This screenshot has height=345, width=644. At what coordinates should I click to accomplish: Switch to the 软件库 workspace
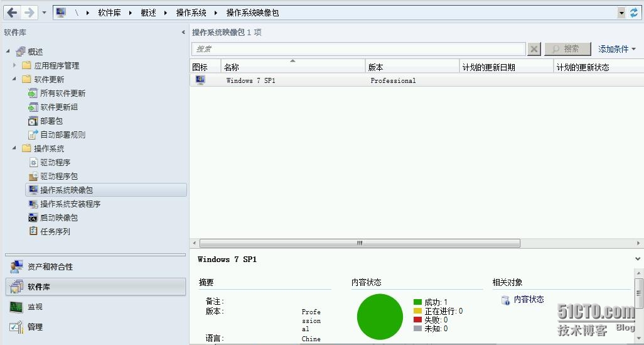(x=95, y=287)
